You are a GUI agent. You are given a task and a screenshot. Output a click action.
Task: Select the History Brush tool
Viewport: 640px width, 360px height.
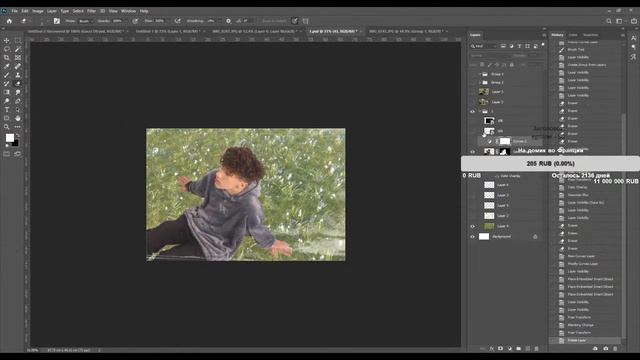point(7,83)
